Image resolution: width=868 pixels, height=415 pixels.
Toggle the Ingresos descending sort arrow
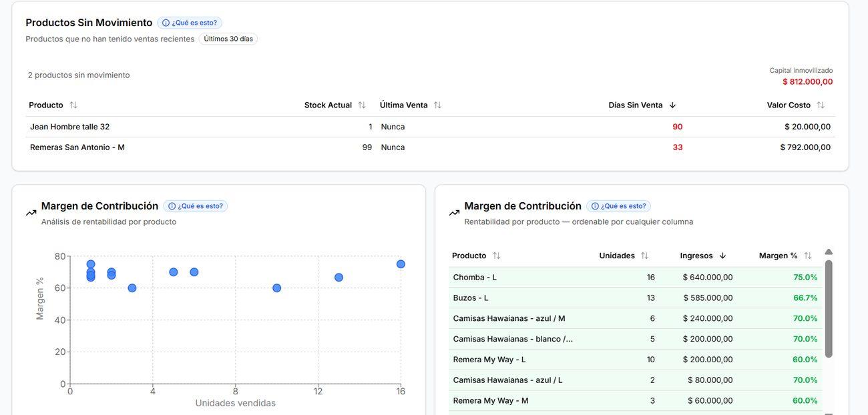pyautogui.click(x=722, y=256)
